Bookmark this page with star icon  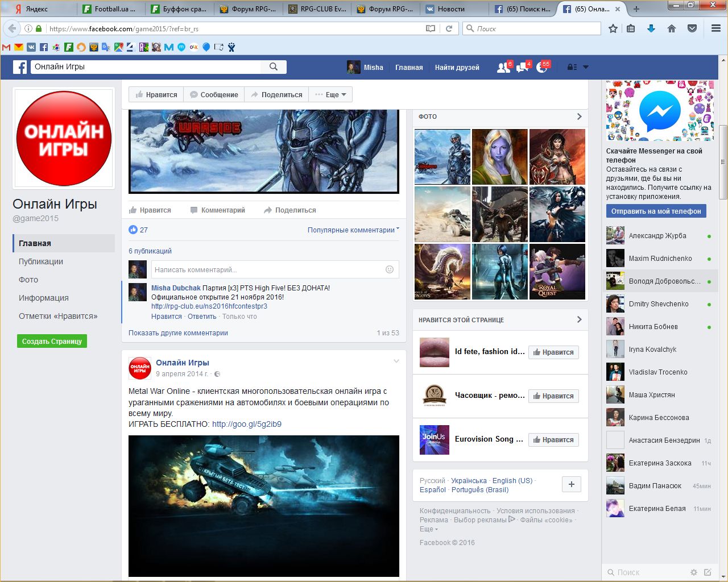coord(613,28)
